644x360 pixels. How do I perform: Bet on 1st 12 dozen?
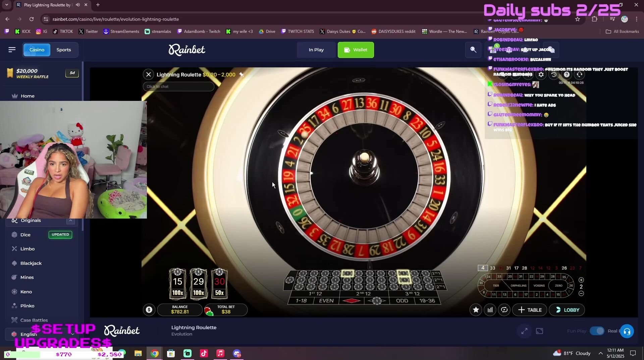pos(315,294)
